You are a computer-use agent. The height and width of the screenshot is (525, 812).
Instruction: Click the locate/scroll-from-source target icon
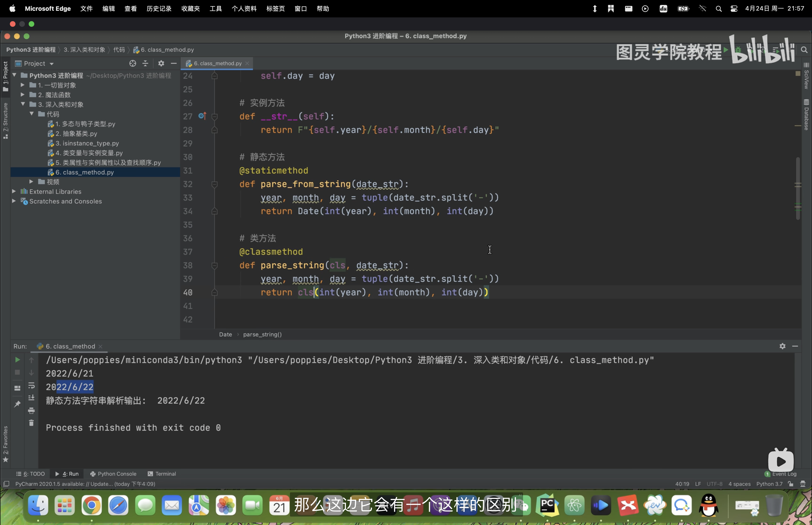point(133,63)
